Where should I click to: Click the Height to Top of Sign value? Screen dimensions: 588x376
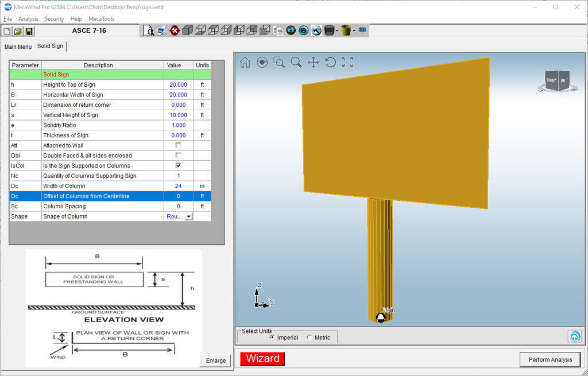tap(178, 84)
